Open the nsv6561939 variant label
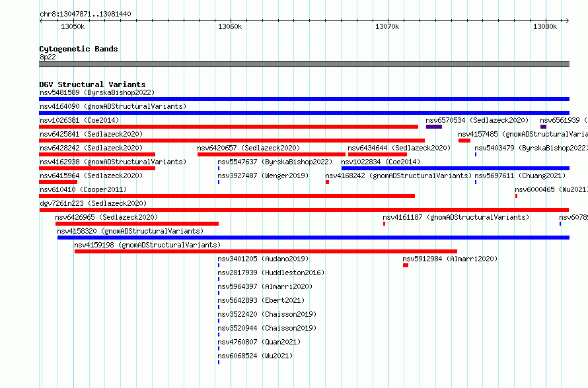 [x=564, y=120]
